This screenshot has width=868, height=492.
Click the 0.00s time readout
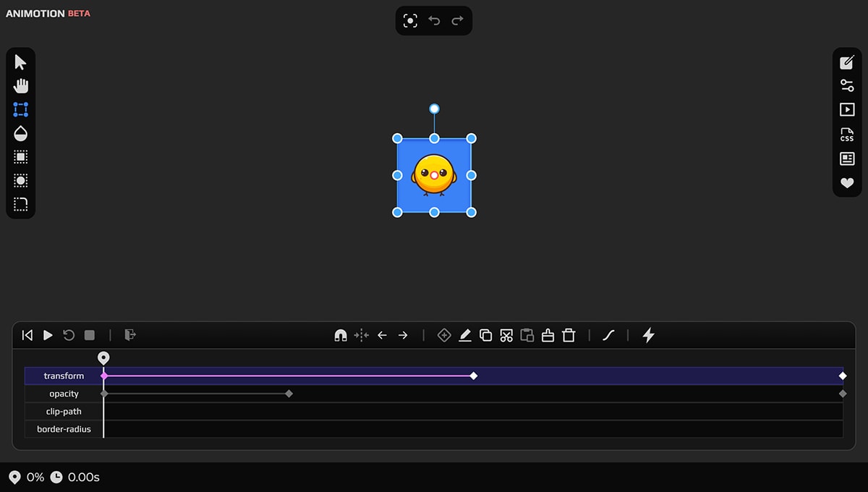coord(84,478)
